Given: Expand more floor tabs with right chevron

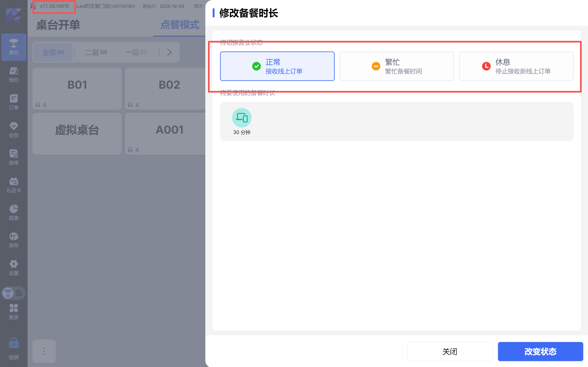Looking at the screenshot, I should [x=169, y=52].
